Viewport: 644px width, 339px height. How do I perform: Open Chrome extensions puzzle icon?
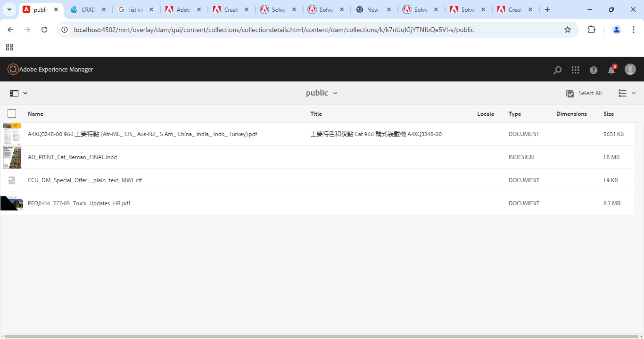591,30
